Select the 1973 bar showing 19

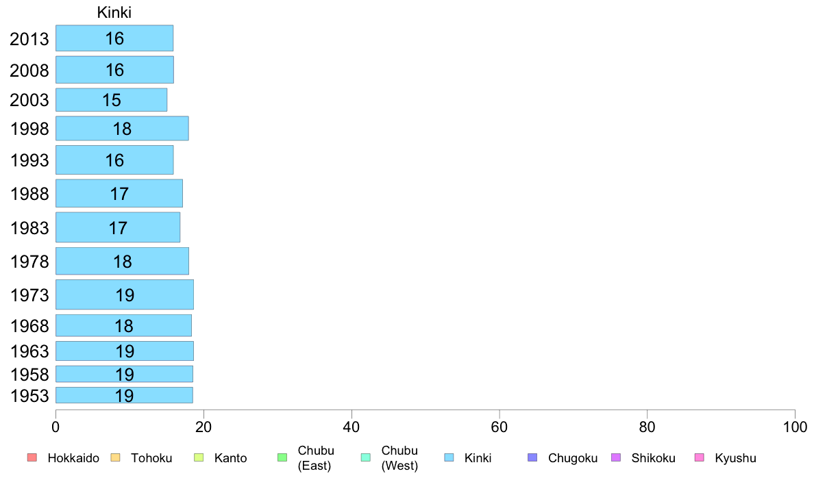click(x=125, y=295)
